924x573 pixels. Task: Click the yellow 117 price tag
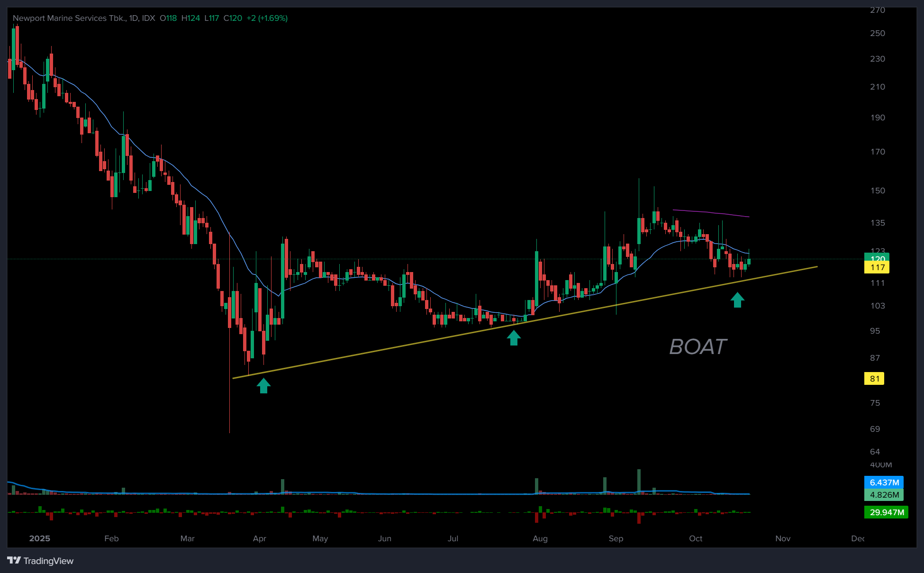point(877,267)
